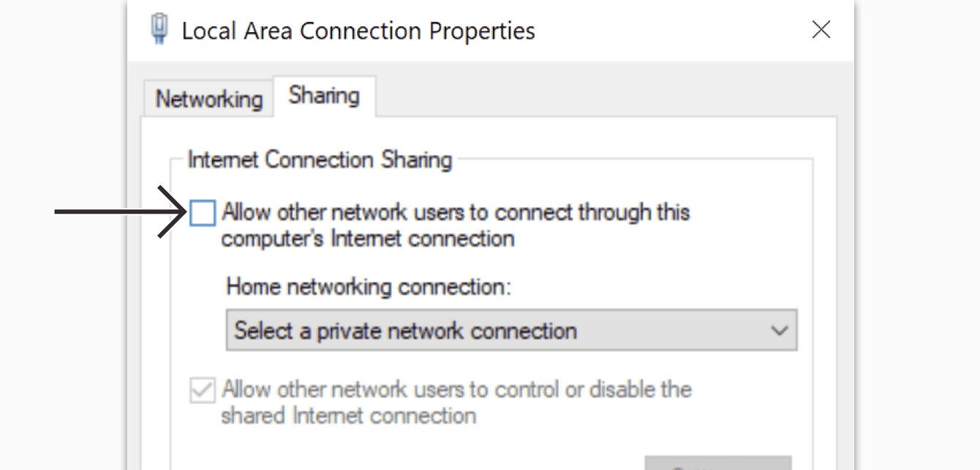
Task: Click the arrowhead next to the checkbox
Action: pos(173,213)
